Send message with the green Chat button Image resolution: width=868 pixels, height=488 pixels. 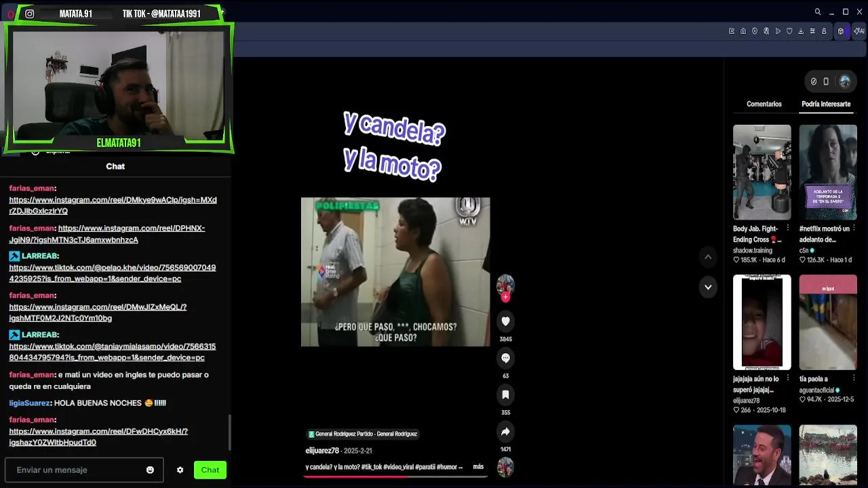tap(210, 470)
